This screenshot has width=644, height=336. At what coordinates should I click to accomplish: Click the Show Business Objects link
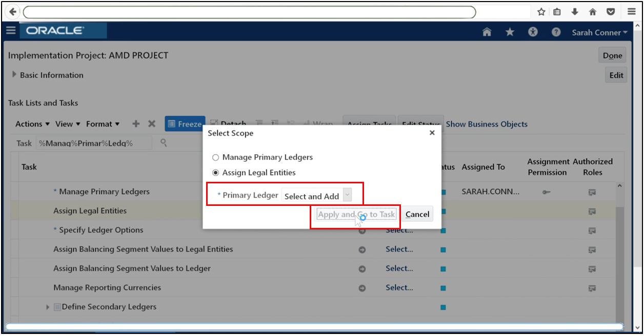point(486,123)
